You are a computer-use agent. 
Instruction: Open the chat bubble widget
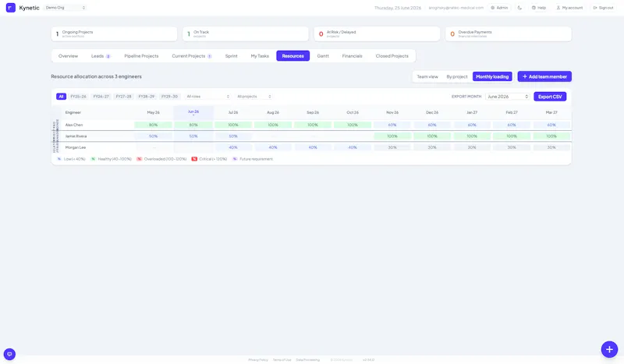pos(9,354)
